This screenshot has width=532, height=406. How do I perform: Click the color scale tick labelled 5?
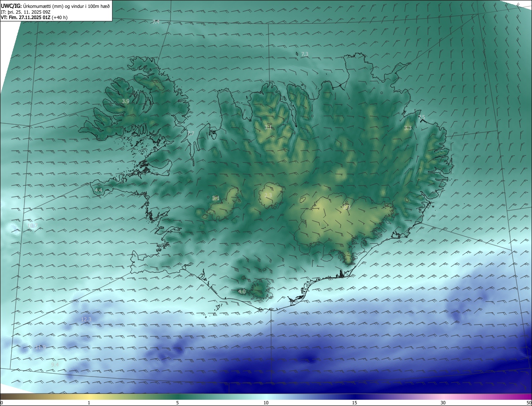click(x=177, y=403)
